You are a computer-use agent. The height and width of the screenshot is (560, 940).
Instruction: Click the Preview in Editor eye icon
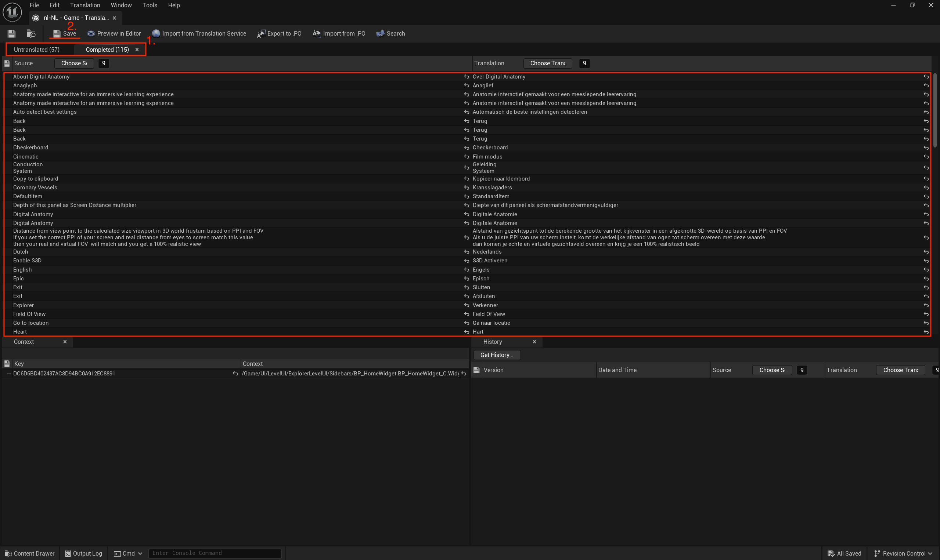point(91,34)
